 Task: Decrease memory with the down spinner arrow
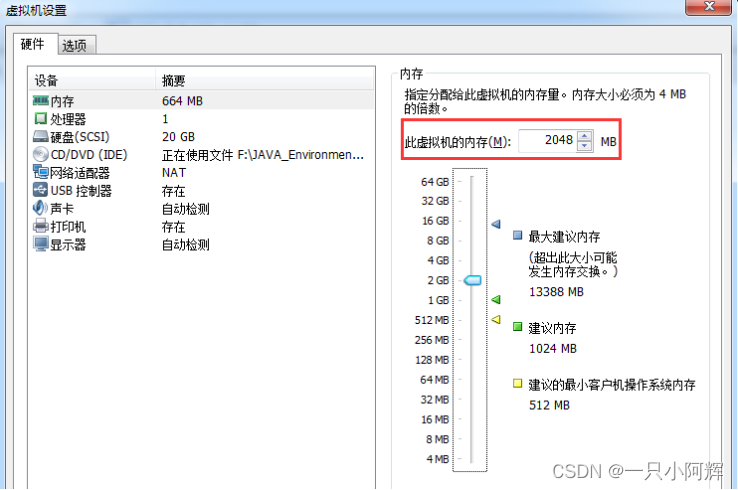tap(585, 145)
